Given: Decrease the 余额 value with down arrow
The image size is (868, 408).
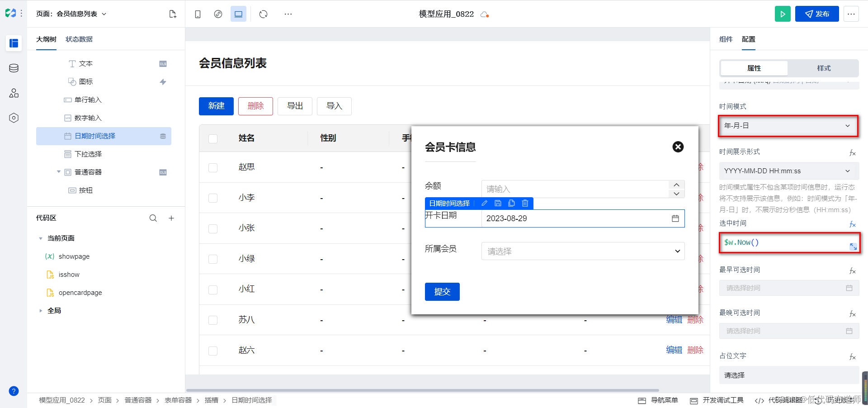Looking at the screenshot, I should (676, 194).
